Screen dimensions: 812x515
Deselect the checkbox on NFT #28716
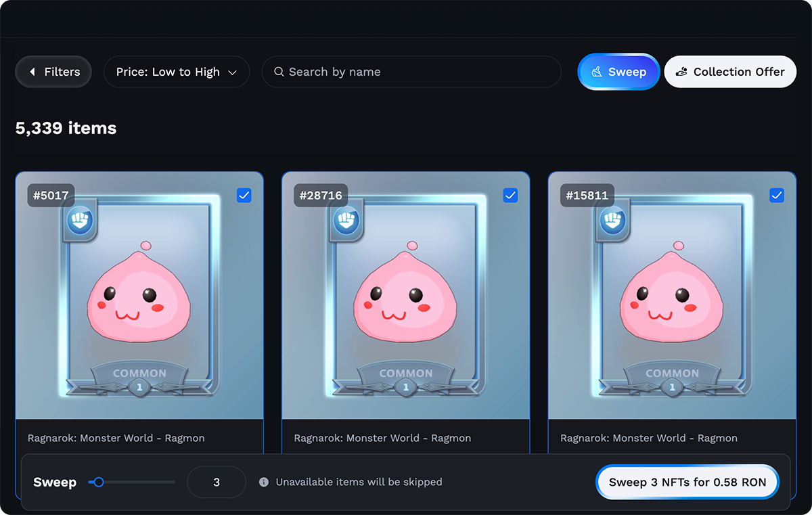pyautogui.click(x=511, y=196)
